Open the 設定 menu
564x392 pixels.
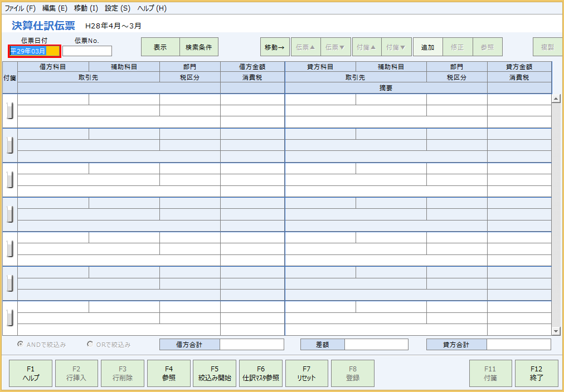tap(116, 8)
